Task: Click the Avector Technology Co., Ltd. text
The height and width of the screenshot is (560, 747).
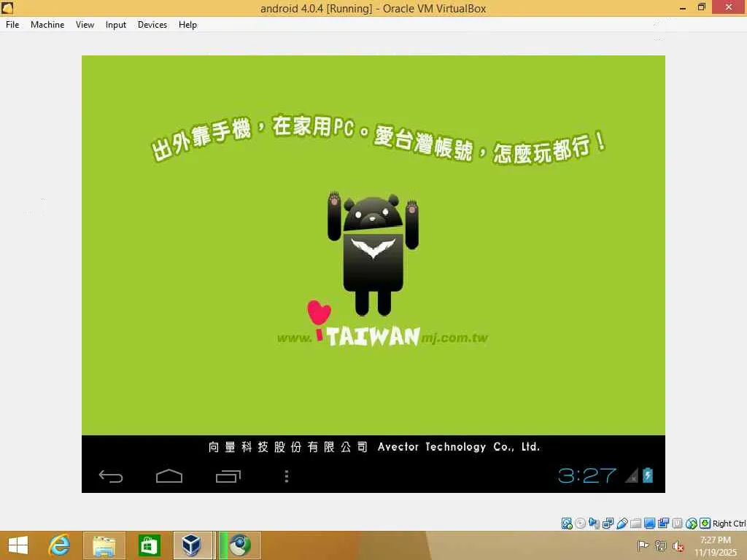Action: click(x=458, y=447)
